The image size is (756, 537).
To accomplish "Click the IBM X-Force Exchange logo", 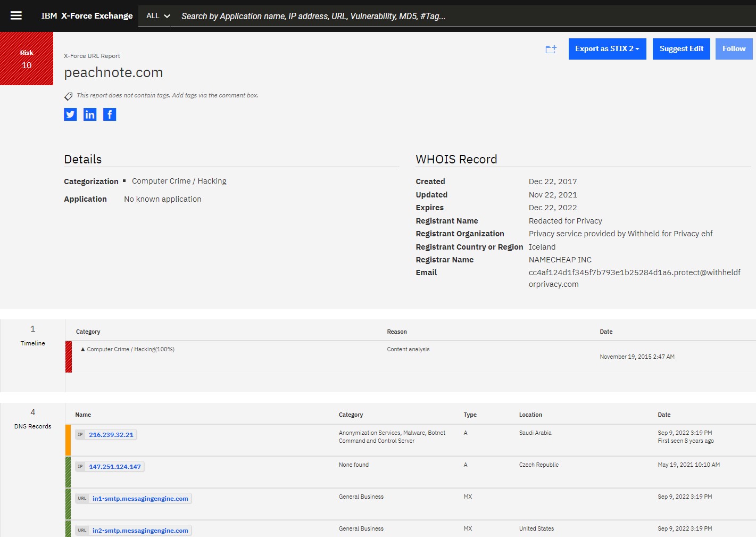I will pos(87,16).
